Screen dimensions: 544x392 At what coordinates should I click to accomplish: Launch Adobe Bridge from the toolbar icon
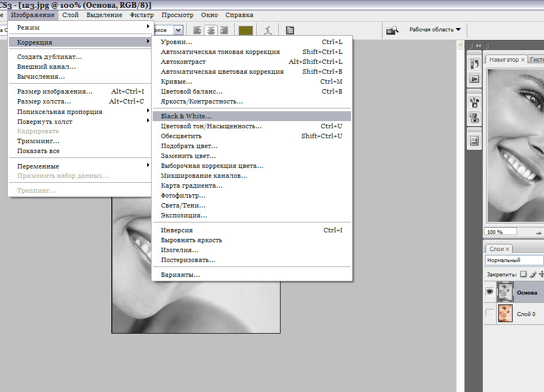click(x=392, y=30)
